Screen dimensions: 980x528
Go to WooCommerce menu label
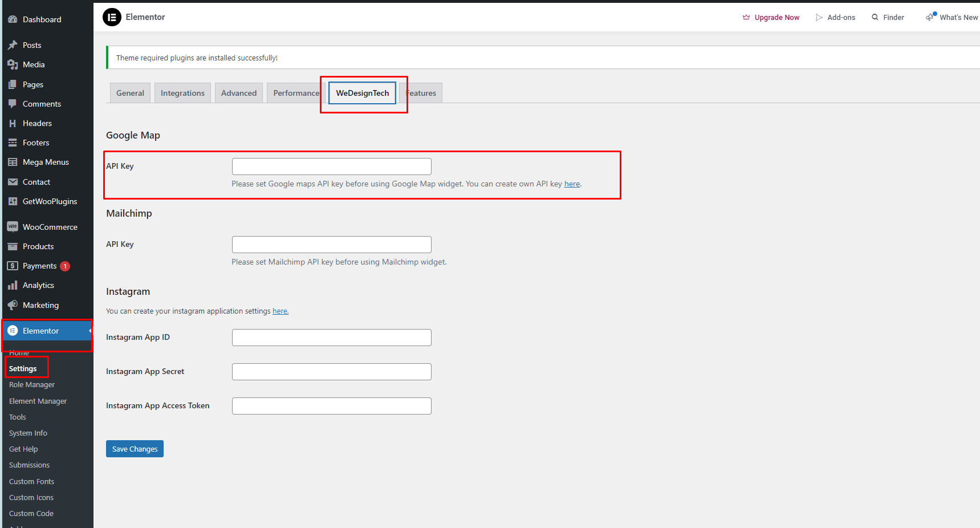[x=50, y=227]
